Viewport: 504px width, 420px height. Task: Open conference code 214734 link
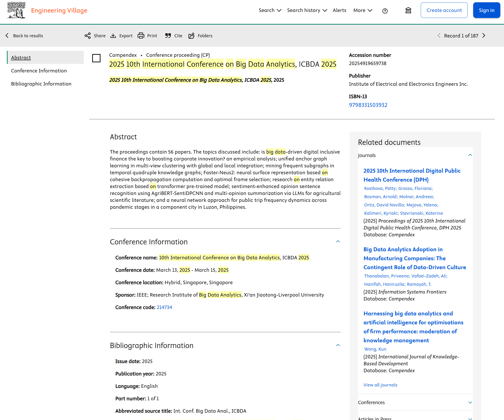[164, 307]
